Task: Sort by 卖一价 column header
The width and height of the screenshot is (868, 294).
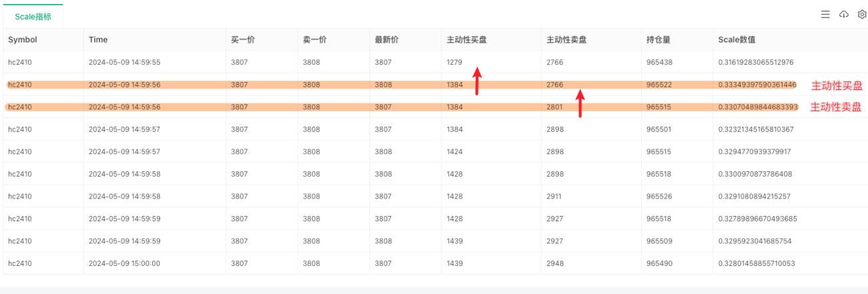Action: click(315, 40)
